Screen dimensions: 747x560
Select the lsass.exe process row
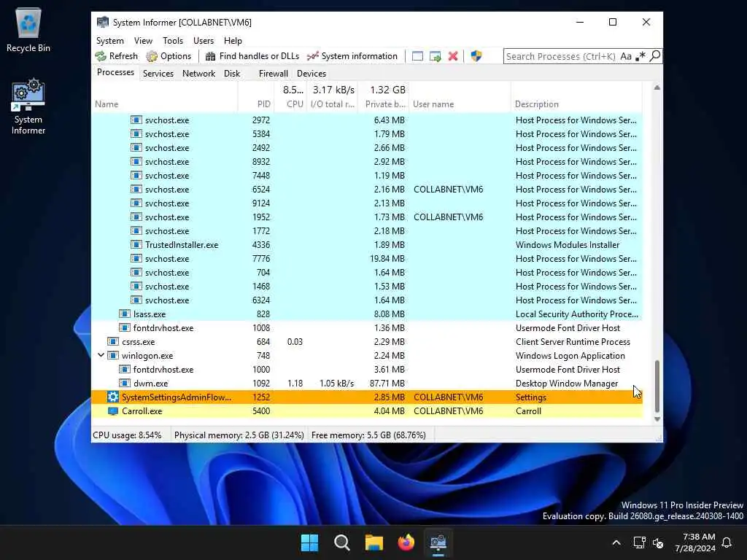coord(367,314)
